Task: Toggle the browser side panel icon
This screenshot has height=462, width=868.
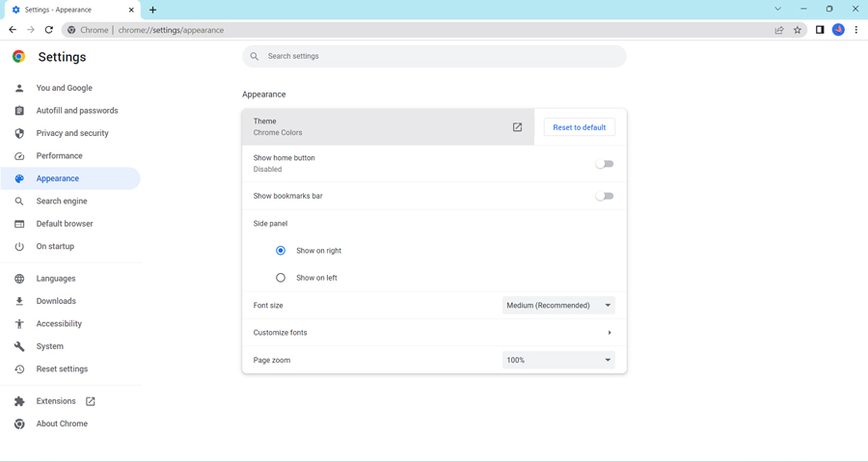Action: 820,30
